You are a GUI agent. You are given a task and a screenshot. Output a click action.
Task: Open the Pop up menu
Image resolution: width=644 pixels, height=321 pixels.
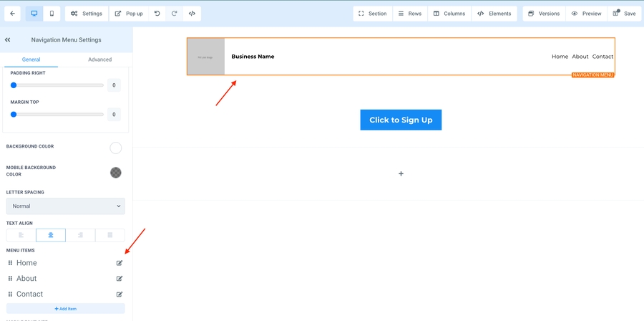tap(129, 14)
